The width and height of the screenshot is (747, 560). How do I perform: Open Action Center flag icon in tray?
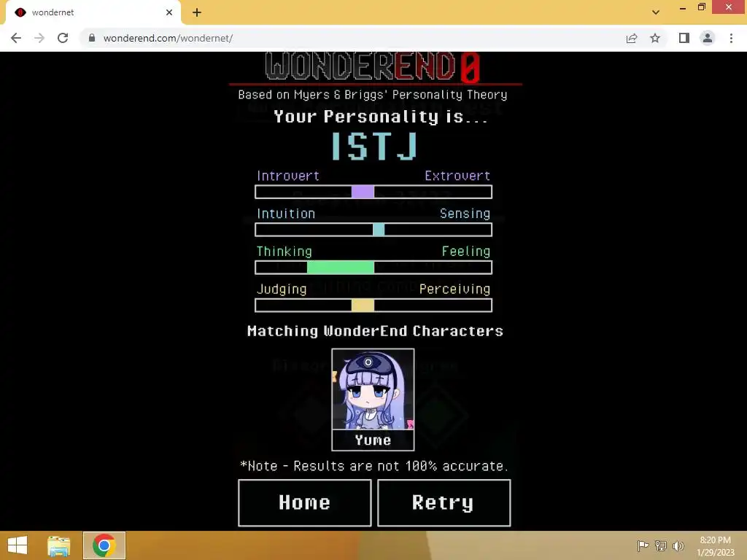pyautogui.click(x=643, y=545)
